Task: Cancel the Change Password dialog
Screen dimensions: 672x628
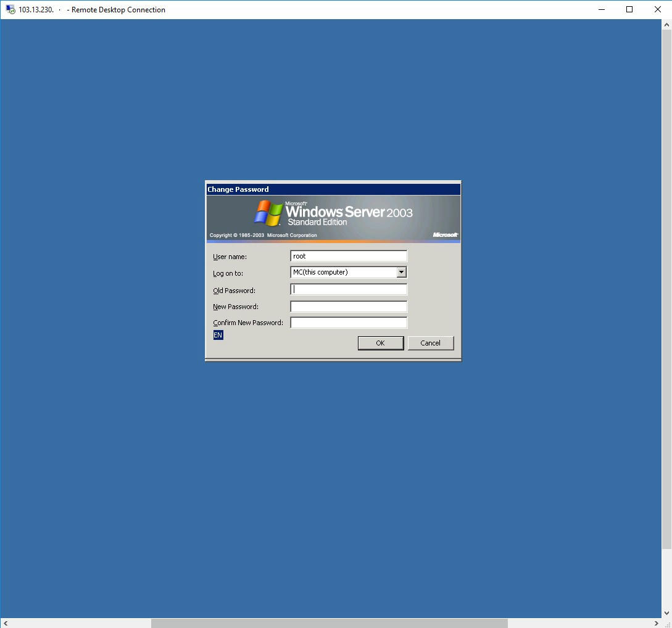Action: (x=430, y=343)
